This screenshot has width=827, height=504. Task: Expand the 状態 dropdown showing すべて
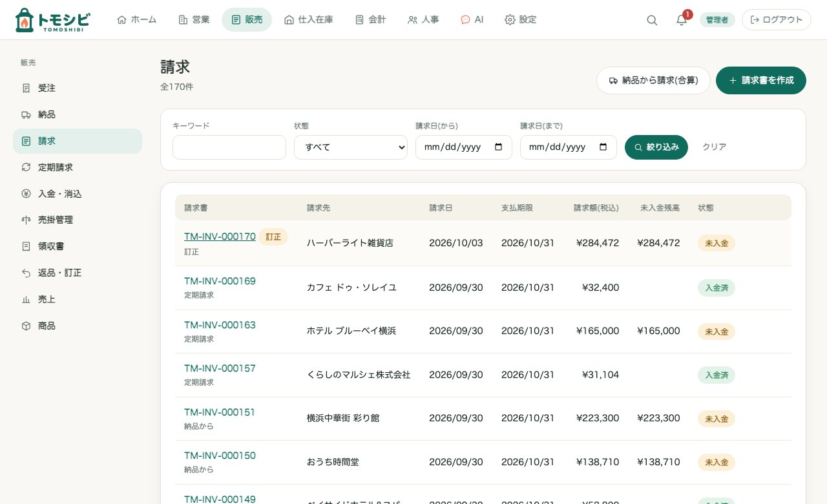(351, 147)
